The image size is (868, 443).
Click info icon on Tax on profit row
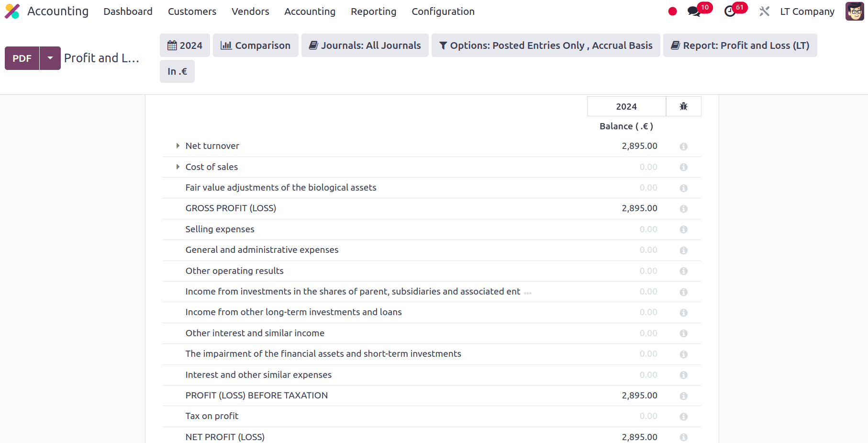coord(683,417)
